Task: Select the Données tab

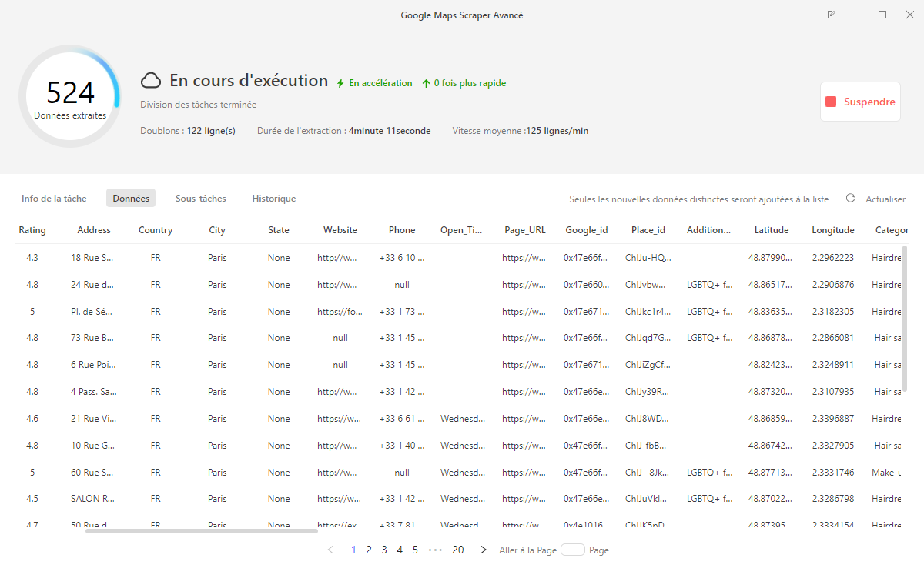Action: click(130, 198)
